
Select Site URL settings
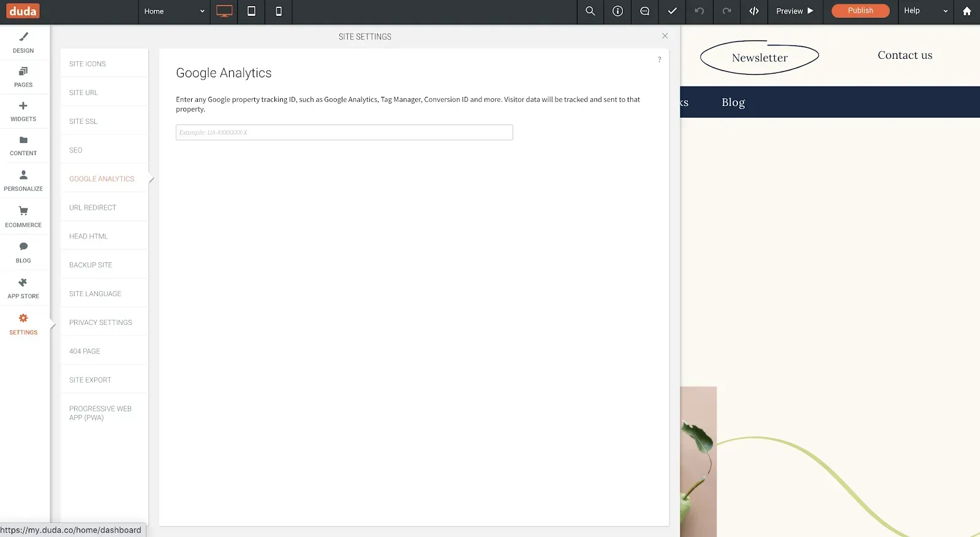click(x=104, y=92)
